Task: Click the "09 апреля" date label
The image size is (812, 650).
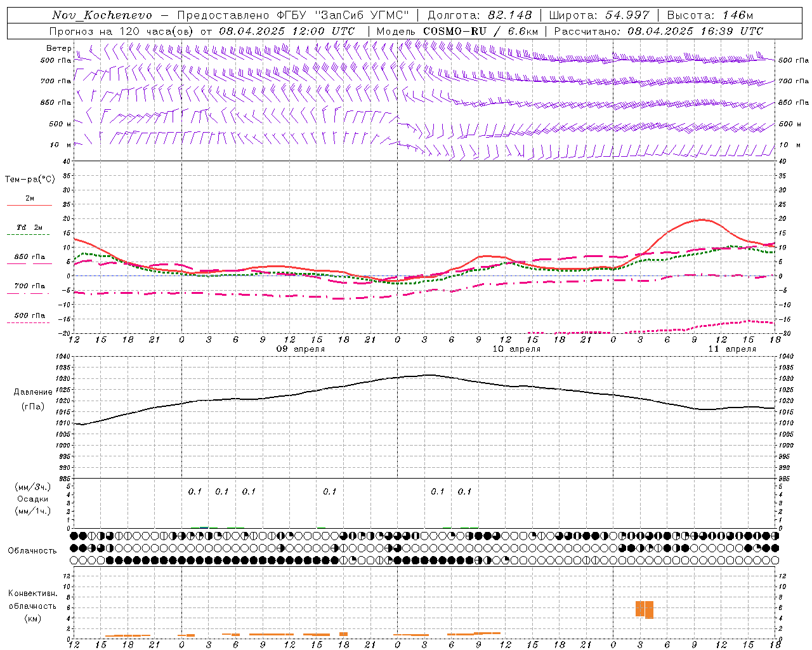Action: 301,349
